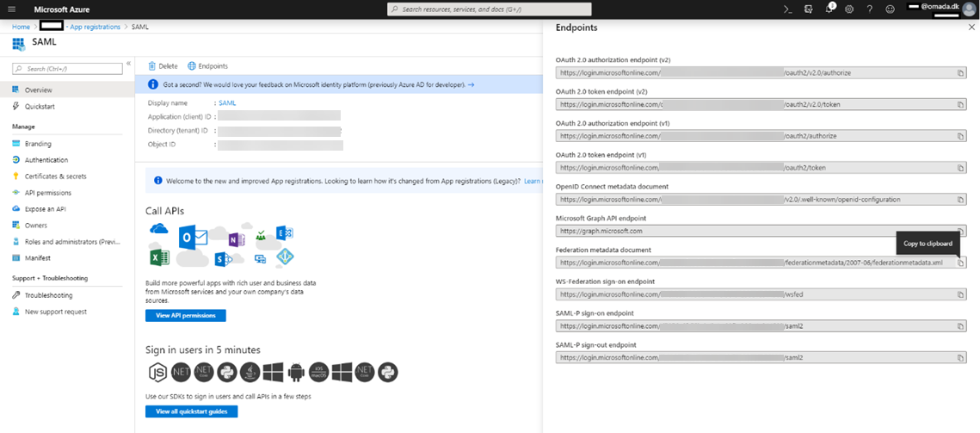Click the WS-Federation sign-on endpoint field
The width and height of the screenshot is (980, 433).
tap(761, 294)
